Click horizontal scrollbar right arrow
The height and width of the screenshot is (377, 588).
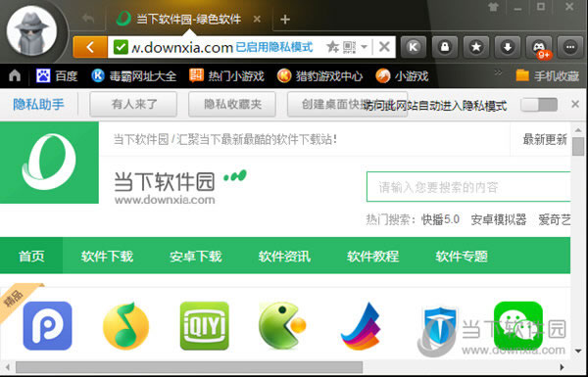click(x=563, y=367)
